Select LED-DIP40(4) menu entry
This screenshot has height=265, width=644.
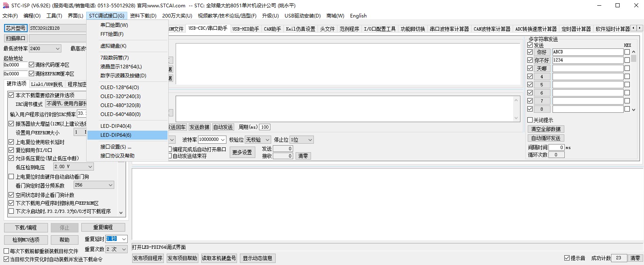(x=128, y=126)
